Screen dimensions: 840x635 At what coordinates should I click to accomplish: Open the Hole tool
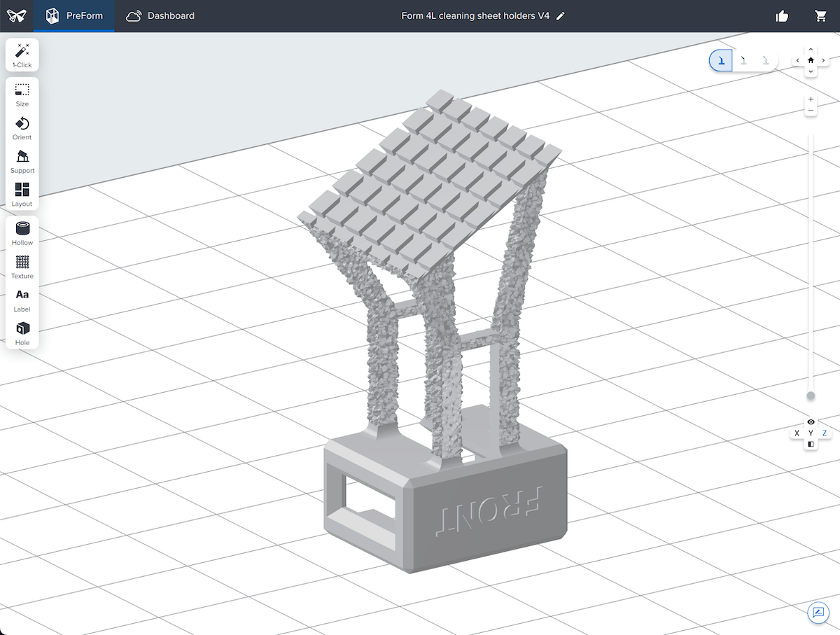click(22, 333)
